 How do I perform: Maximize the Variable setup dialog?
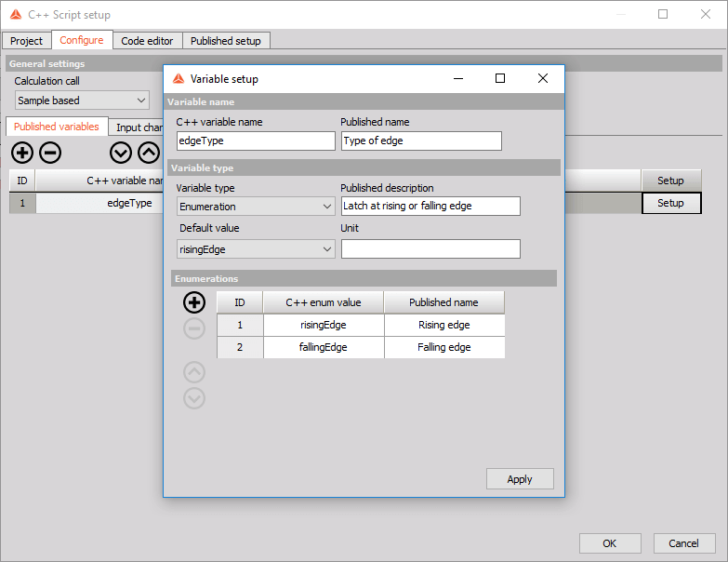pyautogui.click(x=500, y=78)
